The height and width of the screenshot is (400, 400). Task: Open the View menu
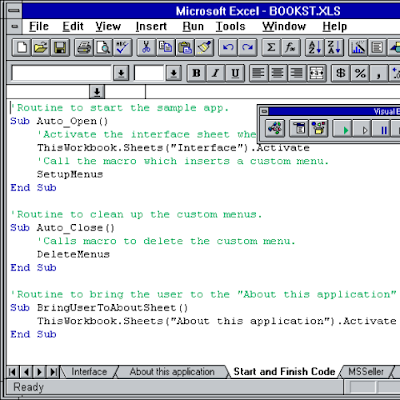[108, 26]
